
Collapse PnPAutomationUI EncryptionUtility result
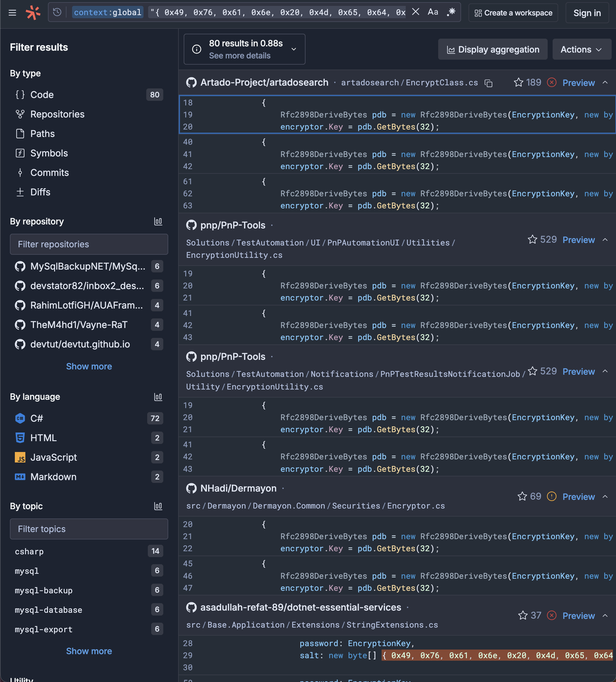605,240
